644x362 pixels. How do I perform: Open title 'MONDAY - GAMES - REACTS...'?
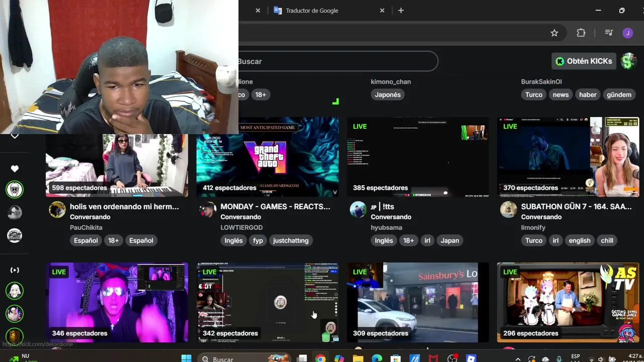275,207
